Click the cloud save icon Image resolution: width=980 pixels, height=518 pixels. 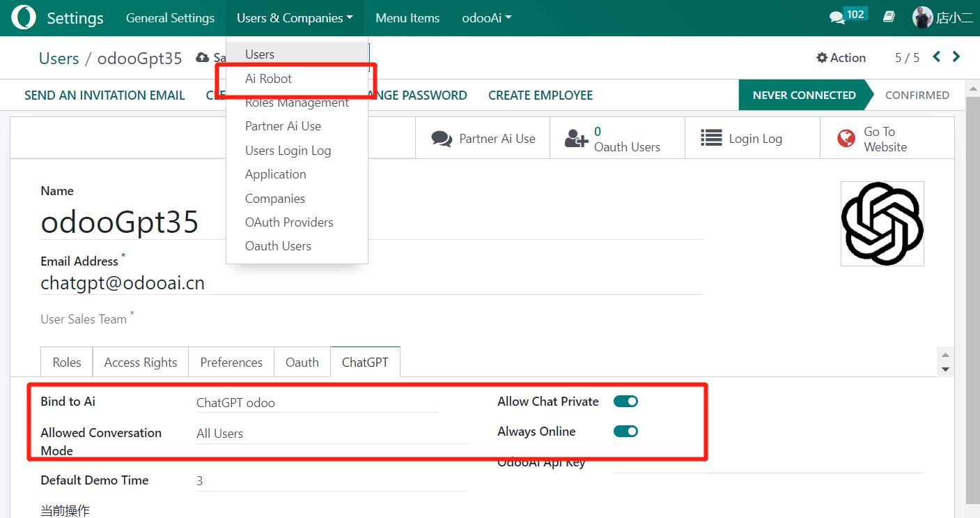coord(203,58)
